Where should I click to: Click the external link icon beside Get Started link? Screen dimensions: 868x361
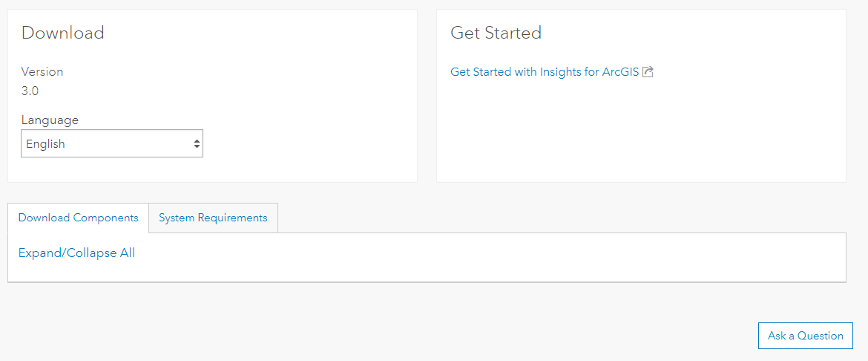[x=648, y=72]
